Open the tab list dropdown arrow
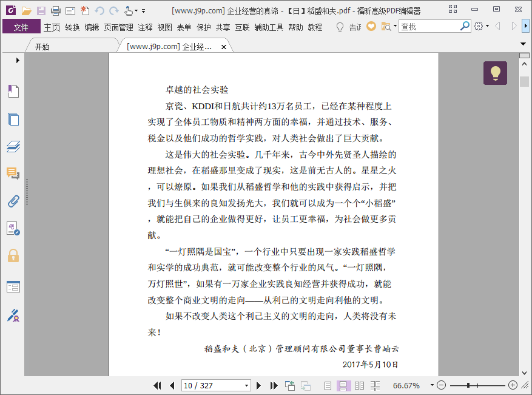This screenshot has width=532, height=395. [x=523, y=44]
